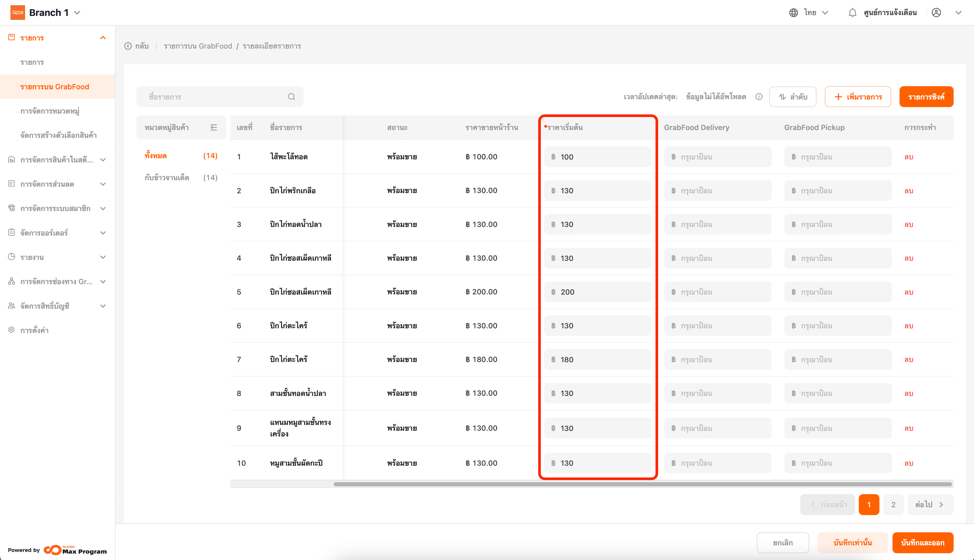Screen dimensions: 974x560
Task: Click the globe language icon
Action: [793, 13]
